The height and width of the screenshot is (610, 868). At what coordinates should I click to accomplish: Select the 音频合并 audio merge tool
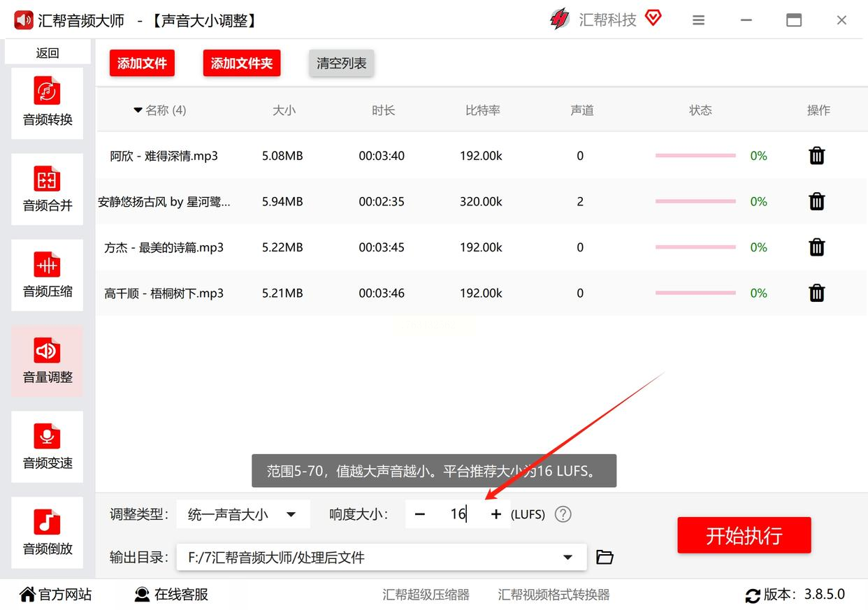pos(48,189)
